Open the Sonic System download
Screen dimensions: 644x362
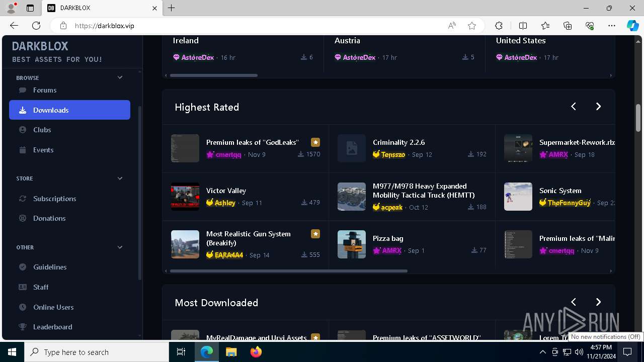(560, 191)
